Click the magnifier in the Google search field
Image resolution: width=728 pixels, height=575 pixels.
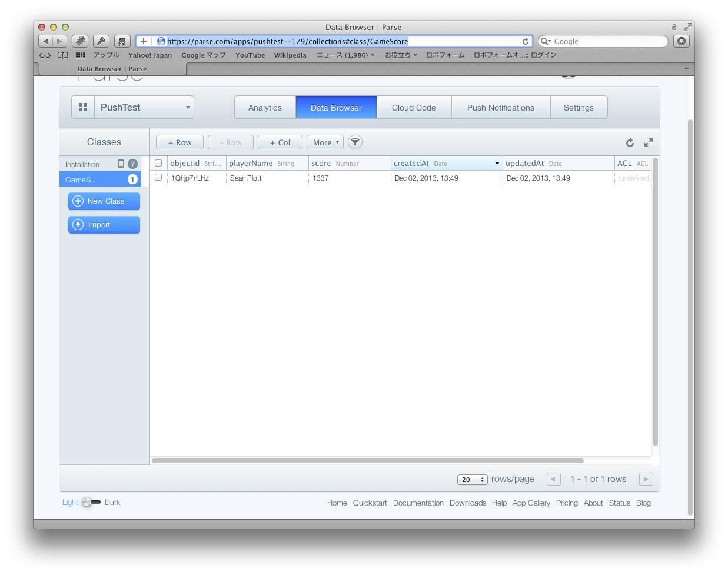click(545, 41)
